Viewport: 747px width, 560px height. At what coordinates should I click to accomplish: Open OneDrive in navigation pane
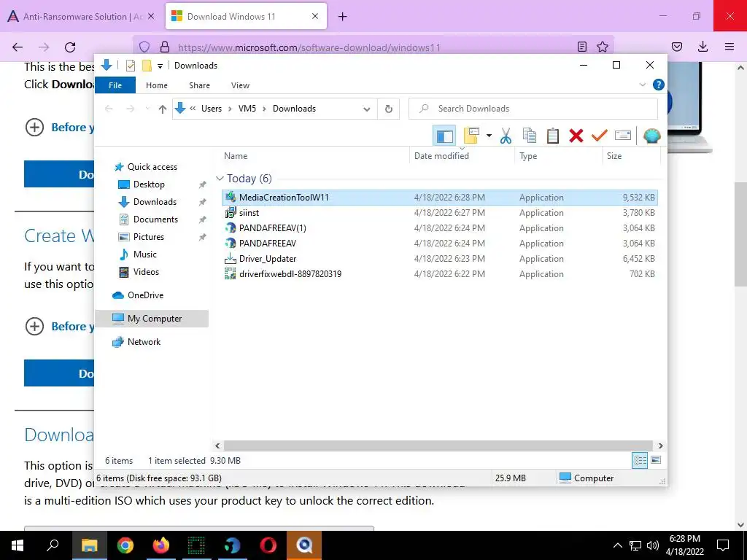tap(145, 295)
